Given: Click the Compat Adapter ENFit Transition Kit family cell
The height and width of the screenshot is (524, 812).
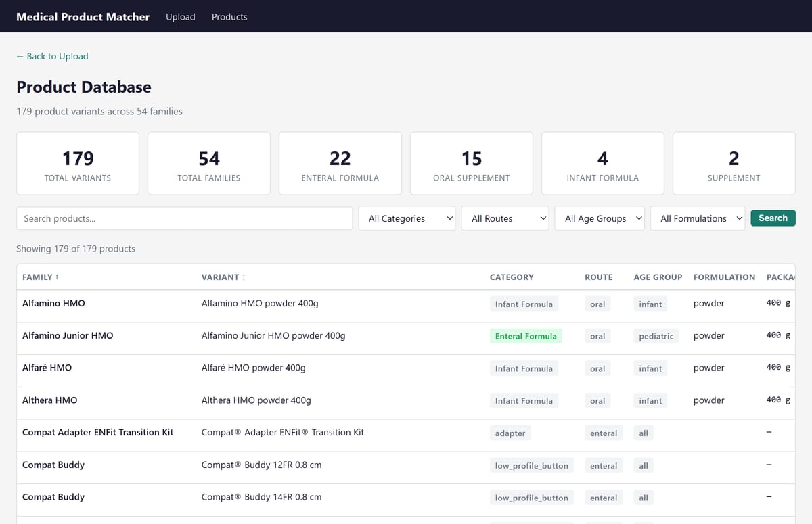Looking at the screenshot, I should pyautogui.click(x=98, y=433).
